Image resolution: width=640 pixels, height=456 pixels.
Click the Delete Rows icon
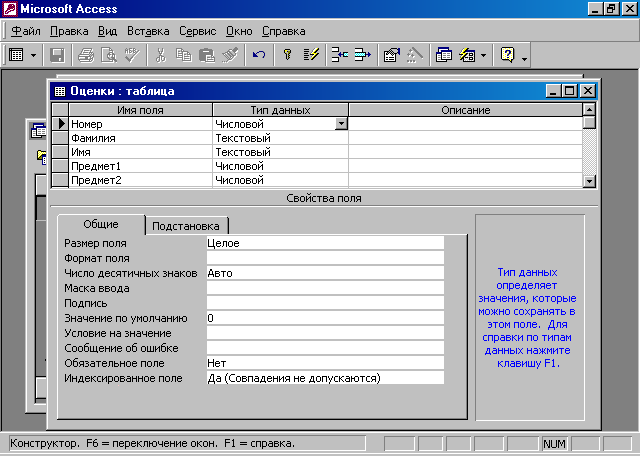click(362, 55)
